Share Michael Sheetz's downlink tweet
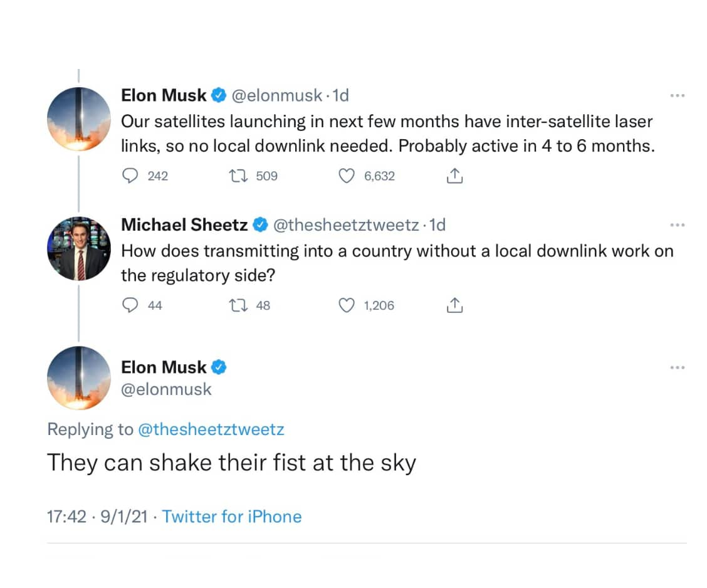The image size is (707, 588). point(454,305)
